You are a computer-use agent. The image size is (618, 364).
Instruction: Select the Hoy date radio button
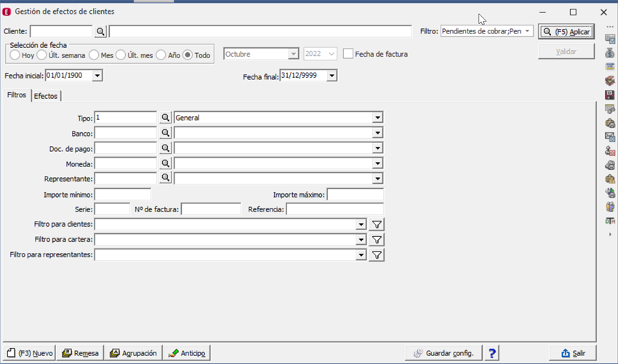coord(15,55)
